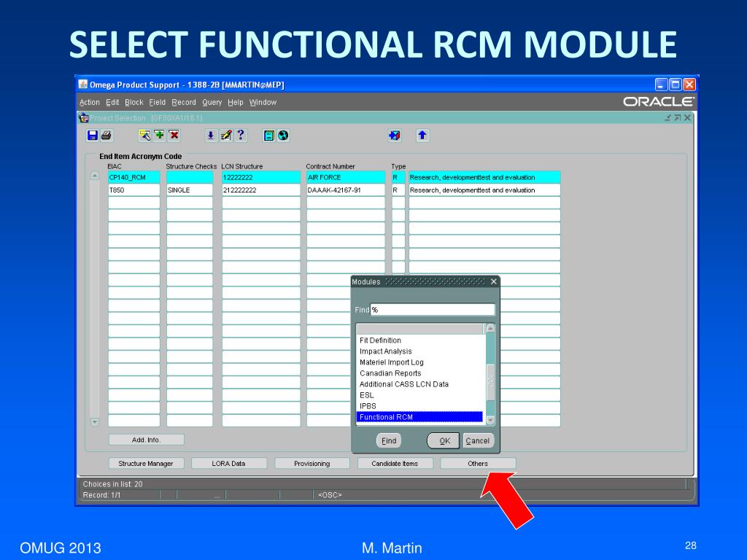The image size is (747, 560).
Task: Click the pencil edit icon in toolbar
Action: [x=226, y=136]
